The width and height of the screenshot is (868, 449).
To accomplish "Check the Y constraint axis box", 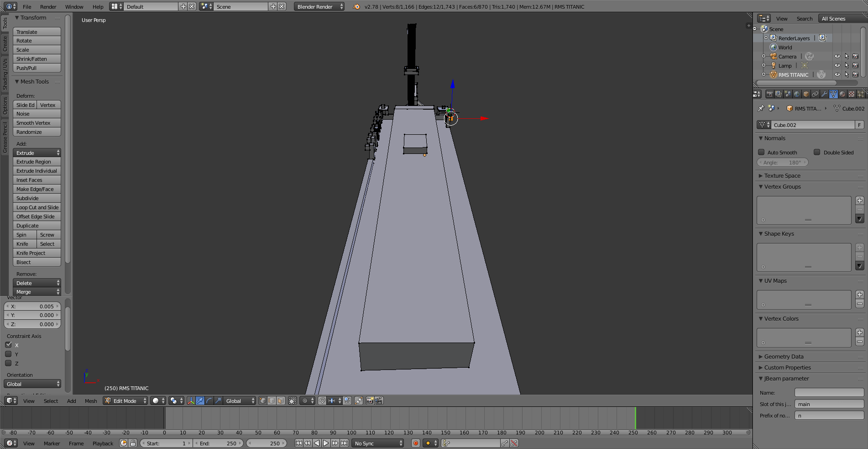I will click(8, 354).
